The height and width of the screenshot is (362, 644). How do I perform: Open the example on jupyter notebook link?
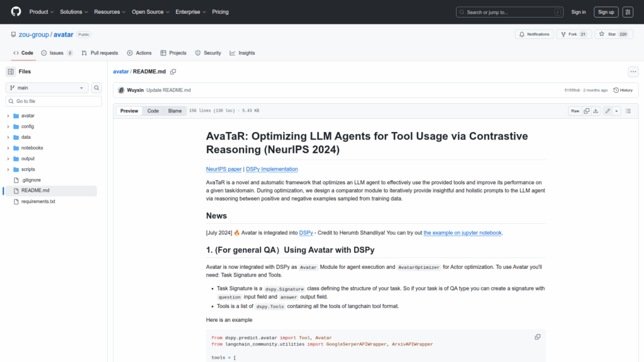462,233
